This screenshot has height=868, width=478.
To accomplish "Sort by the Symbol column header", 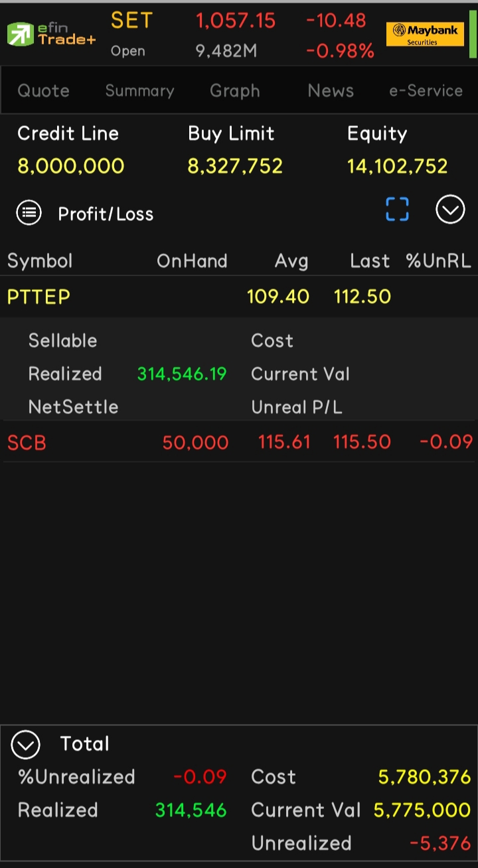I will (40, 261).
